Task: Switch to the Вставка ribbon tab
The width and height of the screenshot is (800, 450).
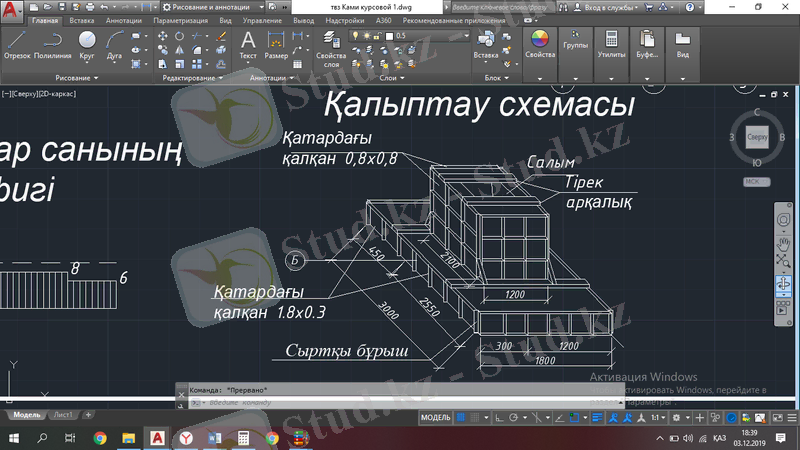Action: point(83,20)
